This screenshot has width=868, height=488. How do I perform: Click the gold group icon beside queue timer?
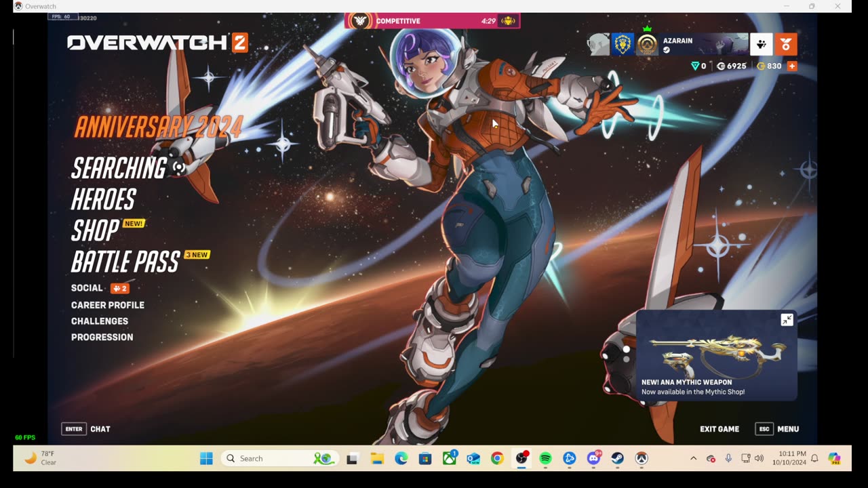tap(508, 21)
